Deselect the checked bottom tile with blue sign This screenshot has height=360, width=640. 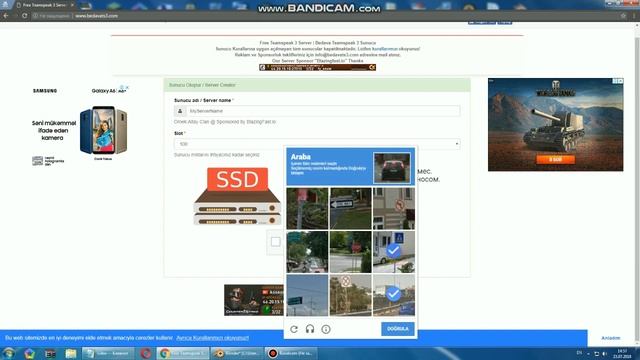394,295
